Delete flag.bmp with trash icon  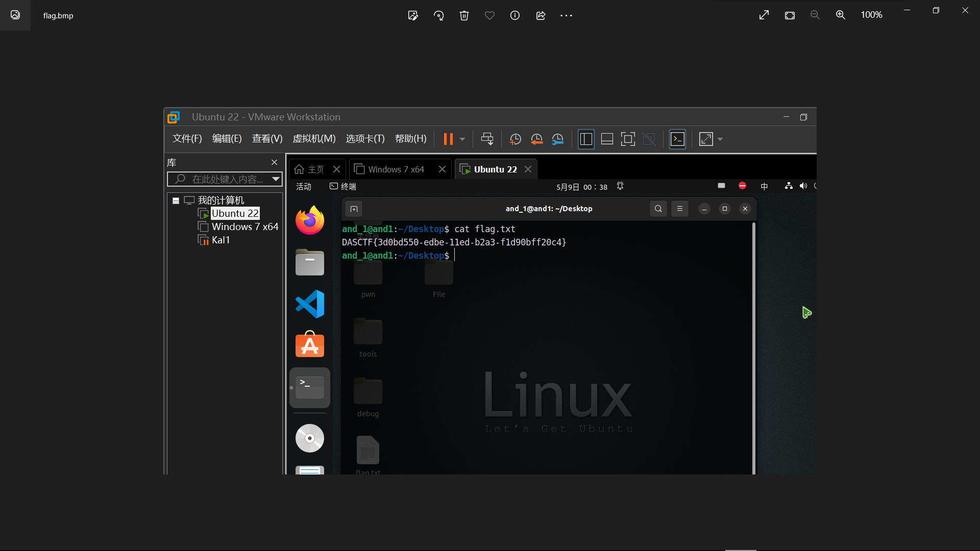point(464,15)
